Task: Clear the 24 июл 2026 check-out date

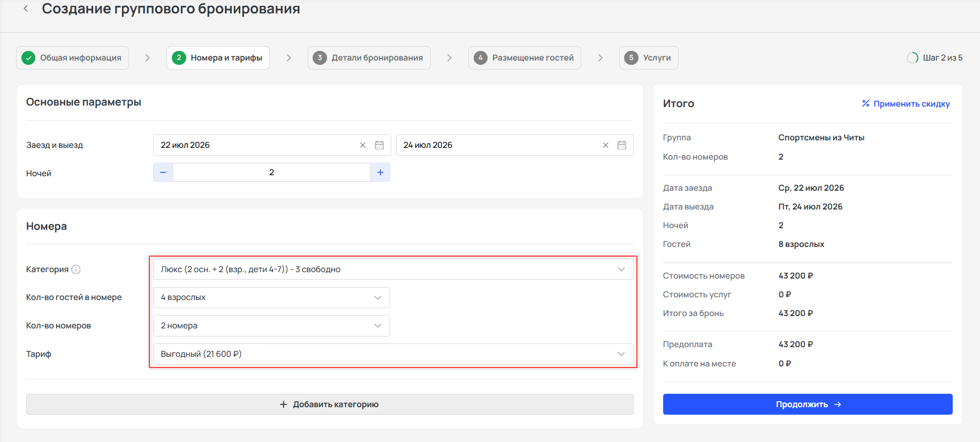Action: [605, 145]
